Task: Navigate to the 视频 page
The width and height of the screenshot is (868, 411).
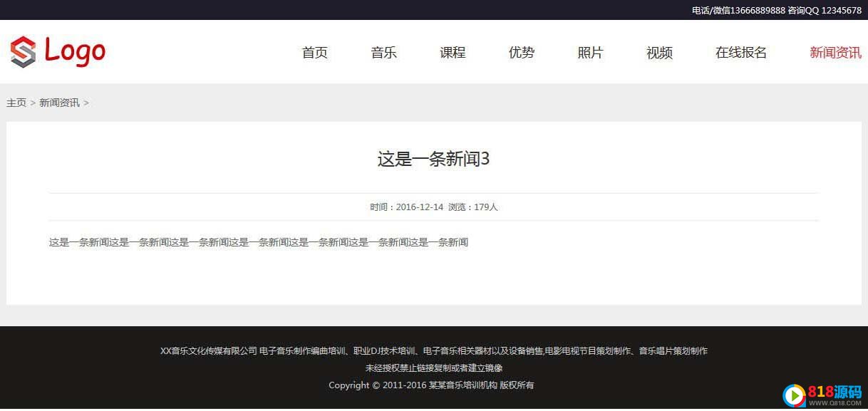Action: click(x=659, y=53)
